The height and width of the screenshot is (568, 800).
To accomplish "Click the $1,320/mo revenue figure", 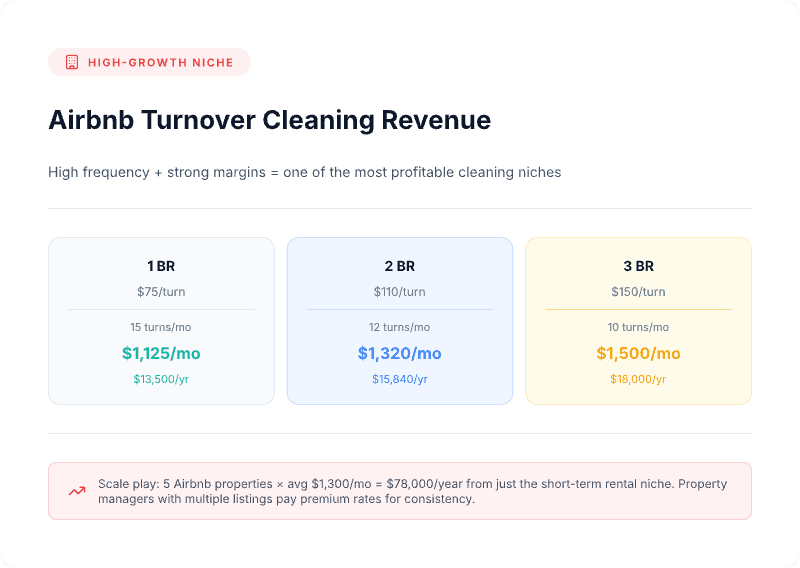I will point(399,353).
